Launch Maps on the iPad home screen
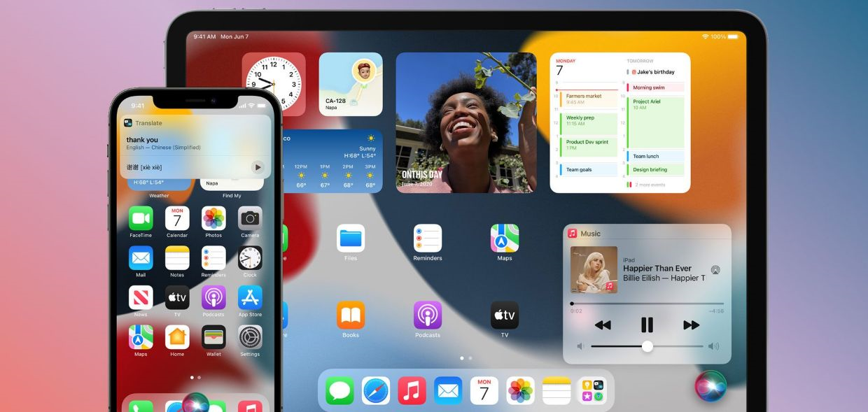This screenshot has width=868, height=412. click(x=505, y=239)
